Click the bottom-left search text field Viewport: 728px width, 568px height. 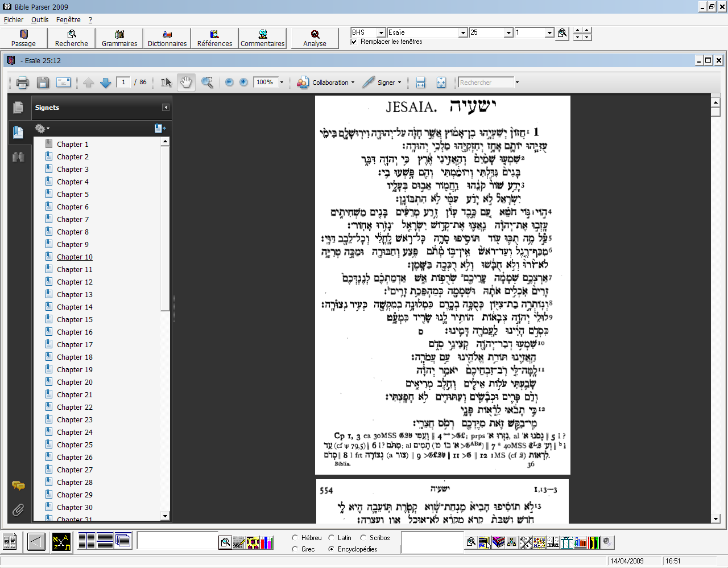tap(177, 541)
